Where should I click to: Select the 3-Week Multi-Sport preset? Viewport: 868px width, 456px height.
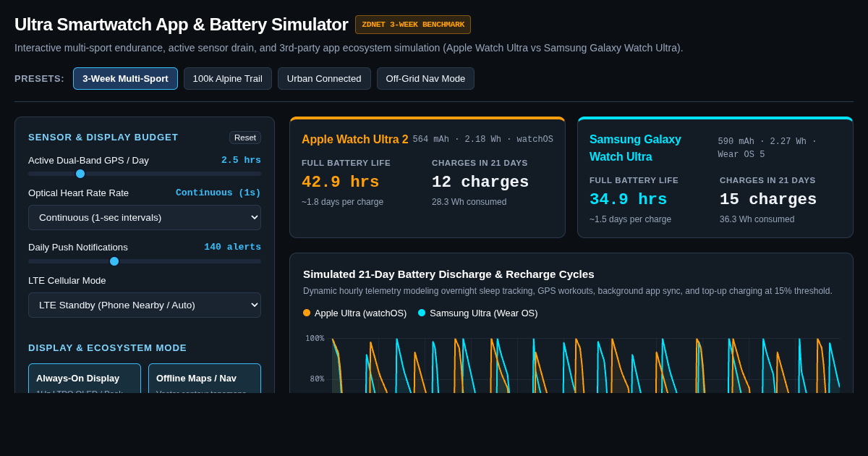(125, 78)
